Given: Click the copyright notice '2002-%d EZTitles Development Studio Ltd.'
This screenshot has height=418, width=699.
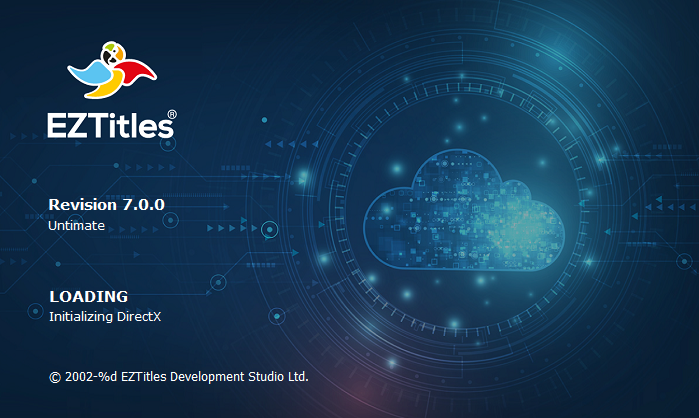Looking at the screenshot, I should pyautogui.click(x=178, y=377).
